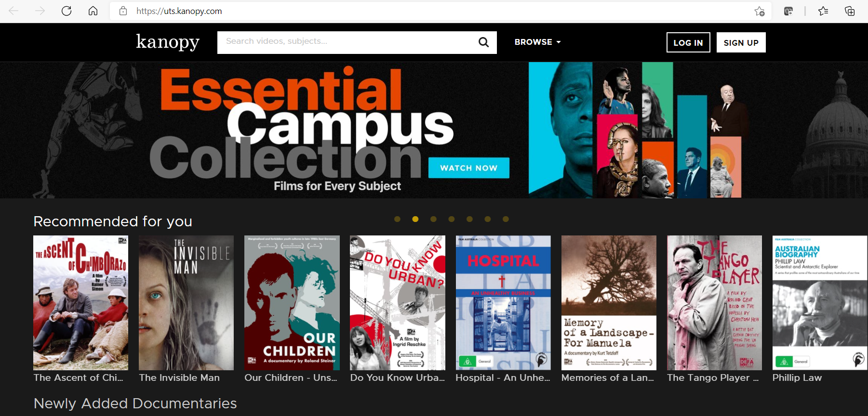Image resolution: width=868 pixels, height=416 pixels.
Task: Click 'The Tango Player' title link
Action: [713, 378]
